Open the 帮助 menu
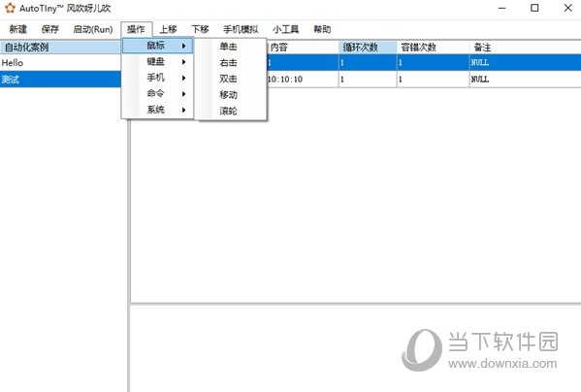The image size is (581, 392). [322, 29]
